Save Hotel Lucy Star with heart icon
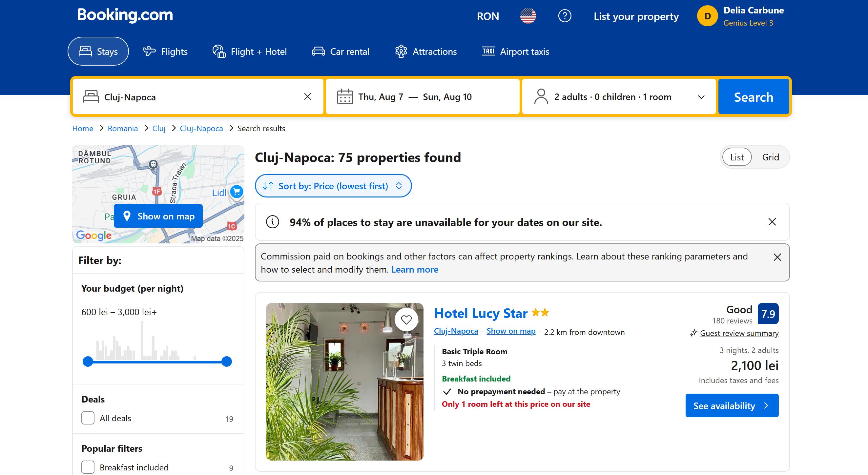This screenshot has height=475, width=868. click(x=406, y=320)
